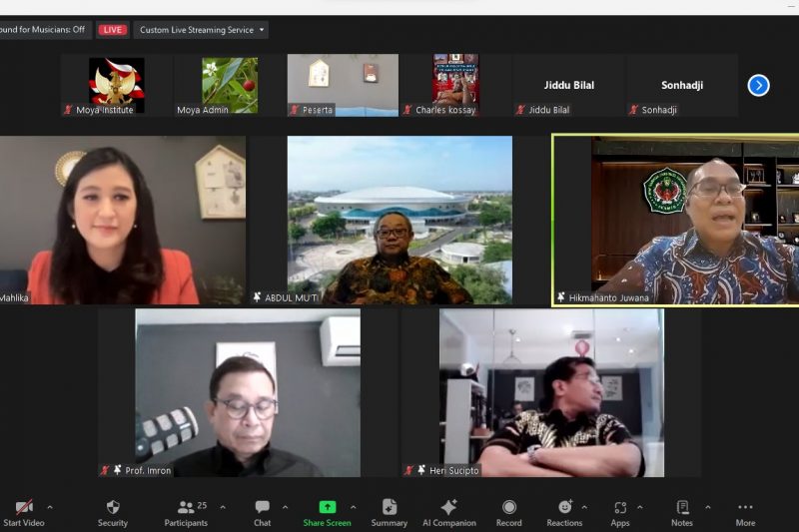799x532 pixels.
Task: Select the Hikmahanto Juwana video tile
Action: [676, 220]
